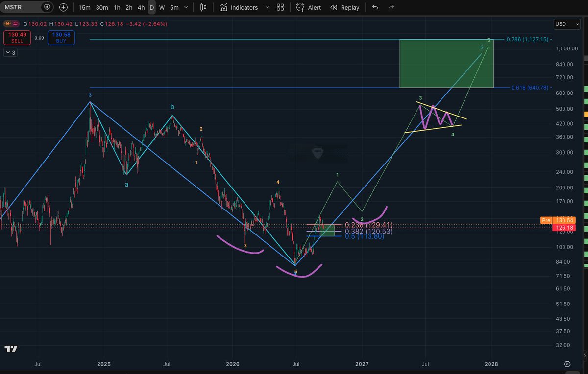Click the 2028 time axis label

tap(491, 364)
